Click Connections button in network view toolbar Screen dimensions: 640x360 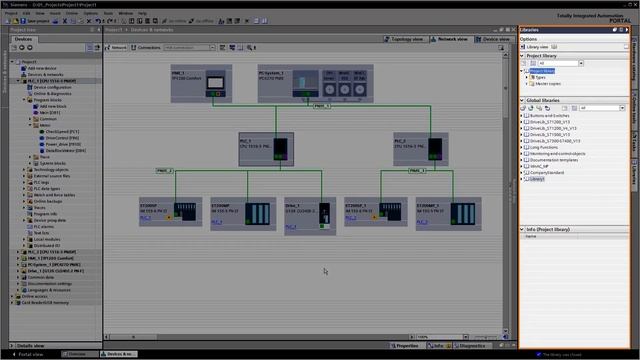click(x=146, y=48)
